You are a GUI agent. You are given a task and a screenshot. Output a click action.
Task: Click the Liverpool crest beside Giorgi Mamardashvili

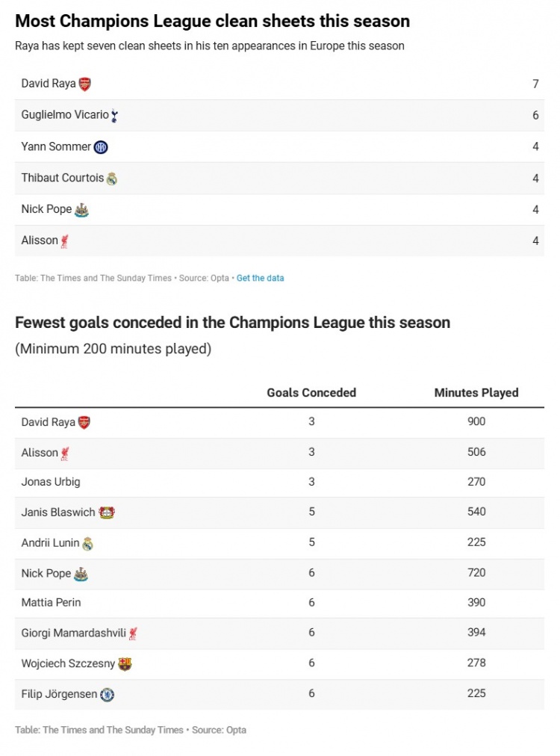(133, 633)
